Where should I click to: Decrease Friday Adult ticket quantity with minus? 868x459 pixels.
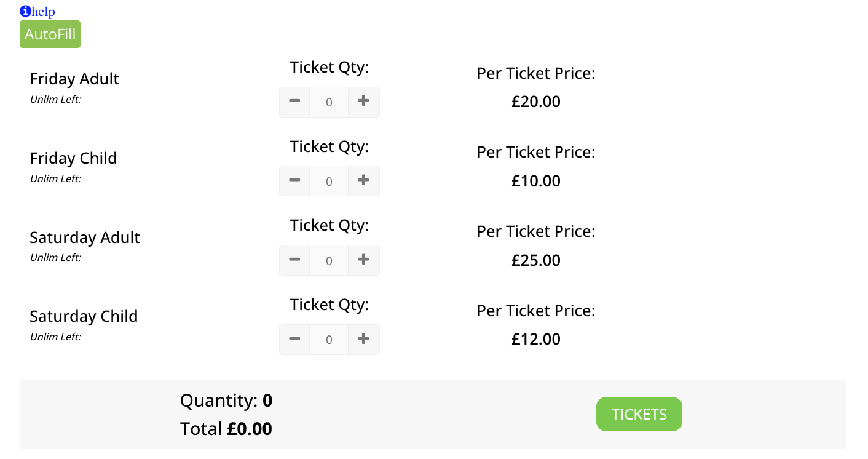294,102
